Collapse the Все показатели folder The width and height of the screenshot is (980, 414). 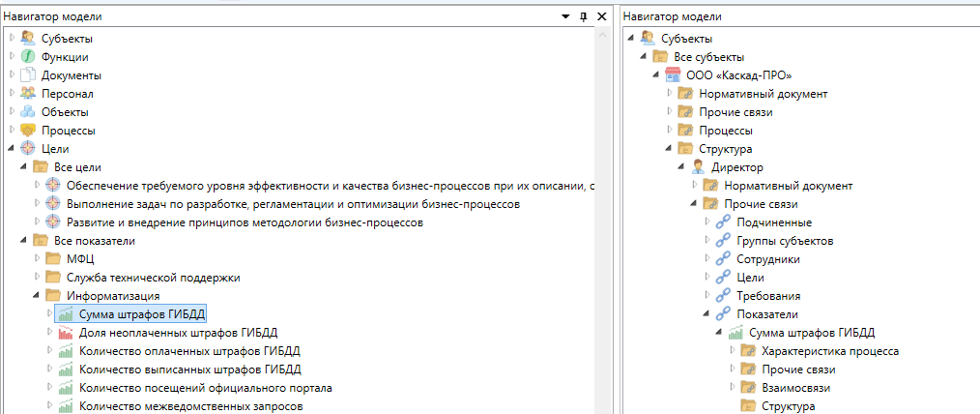(24, 241)
